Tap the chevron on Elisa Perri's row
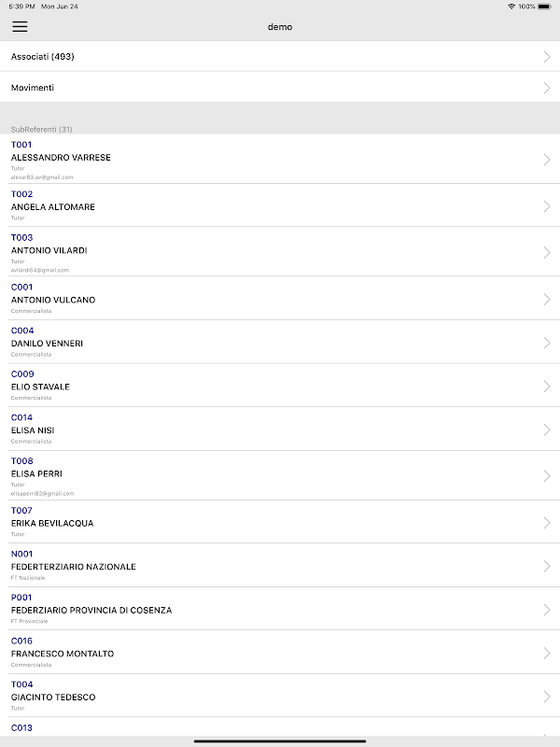The image size is (560, 747). (547, 476)
